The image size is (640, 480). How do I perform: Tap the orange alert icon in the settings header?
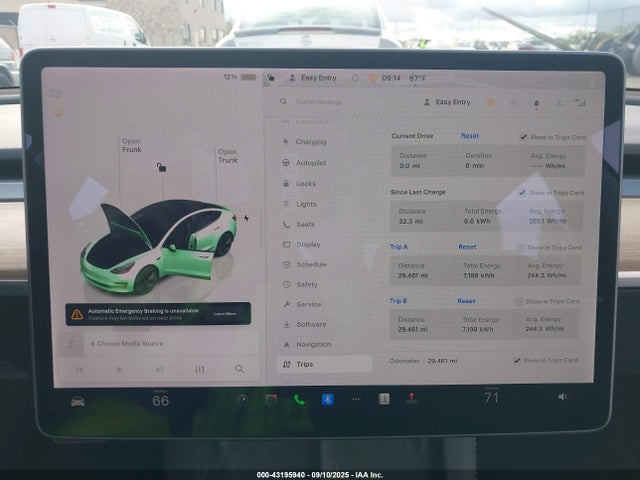pyautogui.click(x=491, y=103)
